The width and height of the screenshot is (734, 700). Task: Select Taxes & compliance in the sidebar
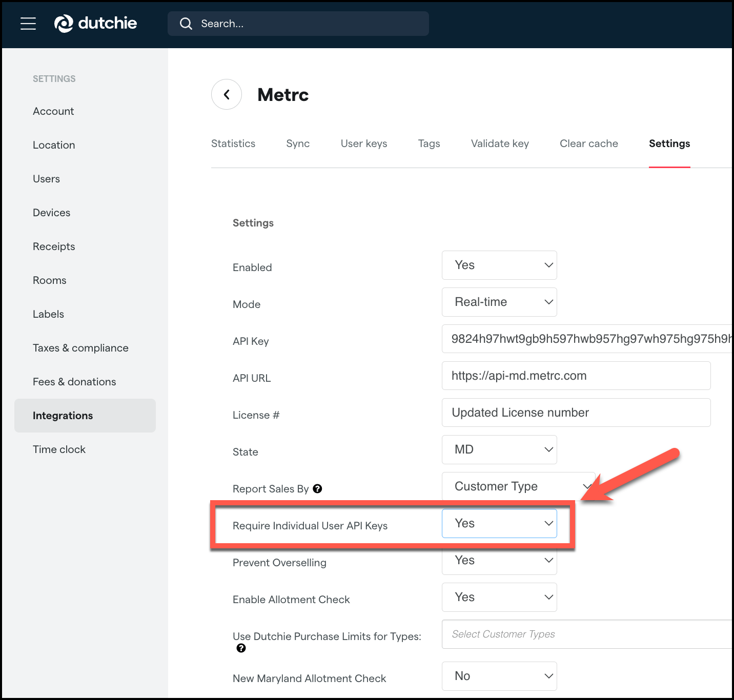tap(80, 347)
